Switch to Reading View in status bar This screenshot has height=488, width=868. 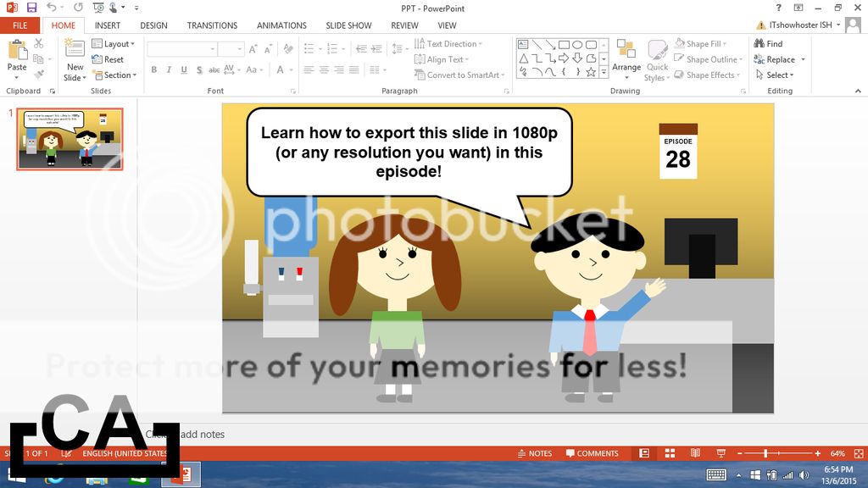tap(694, 453)
